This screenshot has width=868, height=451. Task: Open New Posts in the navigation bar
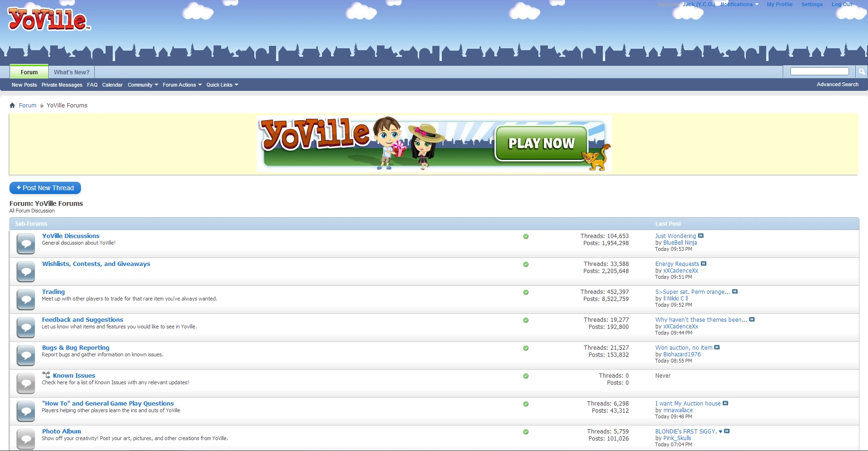(x=24, y=85)
